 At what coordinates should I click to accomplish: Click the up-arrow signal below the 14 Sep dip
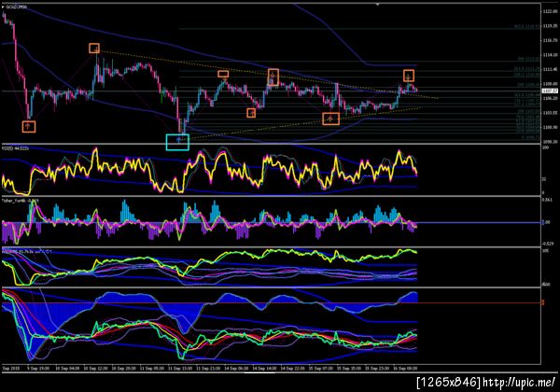pyautogui.click(x=251, y=113)
